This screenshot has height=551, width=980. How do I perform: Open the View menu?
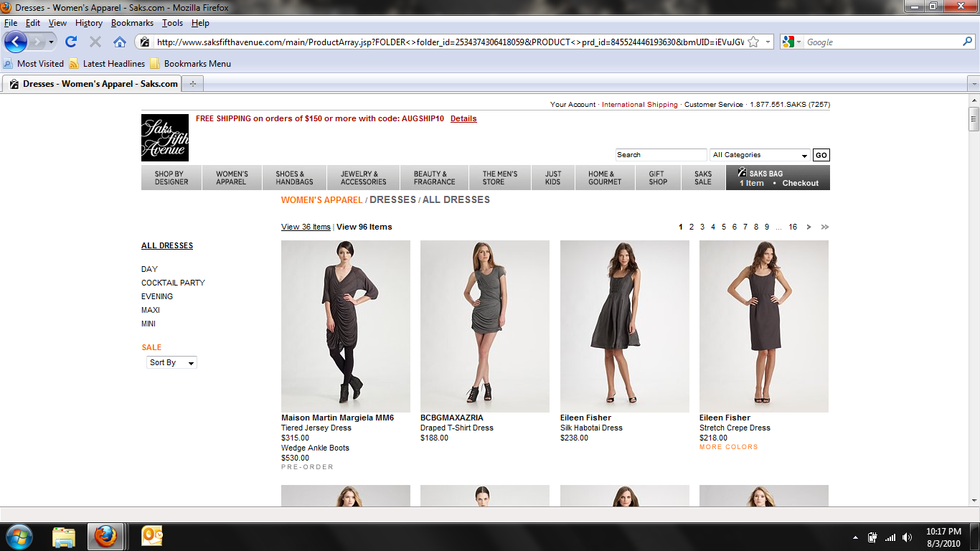[x=57, y=23]
